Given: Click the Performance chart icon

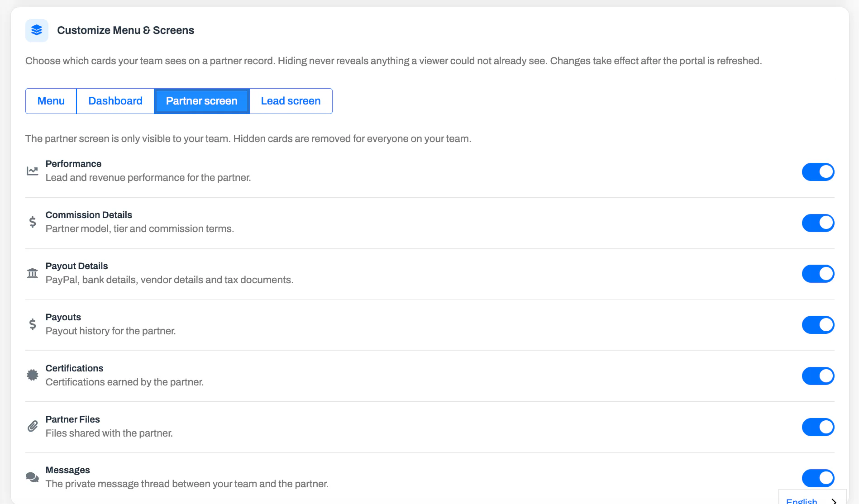Looking at the screenshot, I should [x=32, y=171].
